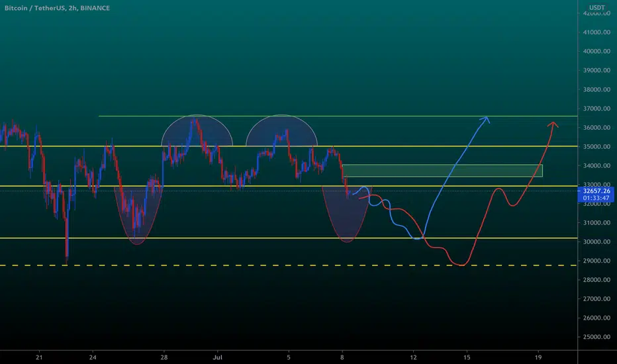
Task: Select the thin green horizontal line near 36600
Action: 338,116
